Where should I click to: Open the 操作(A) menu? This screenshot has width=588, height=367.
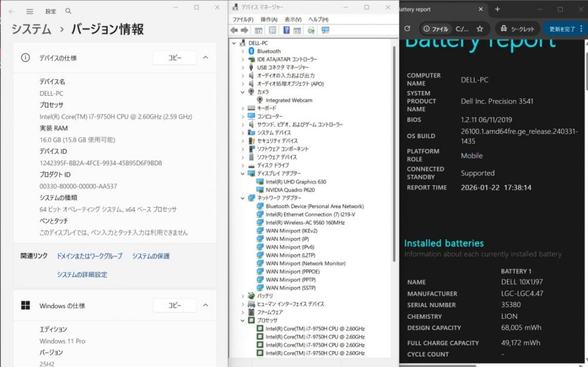[269, 19]
